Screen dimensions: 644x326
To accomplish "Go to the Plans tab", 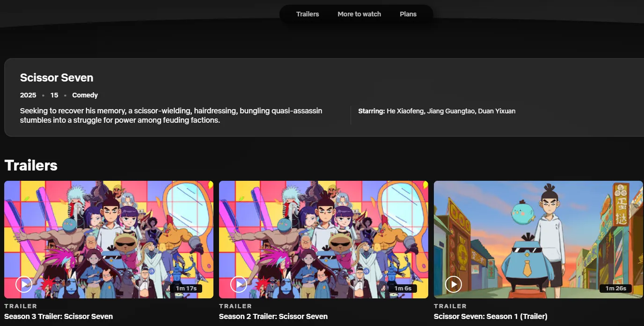I will [408, 14].
